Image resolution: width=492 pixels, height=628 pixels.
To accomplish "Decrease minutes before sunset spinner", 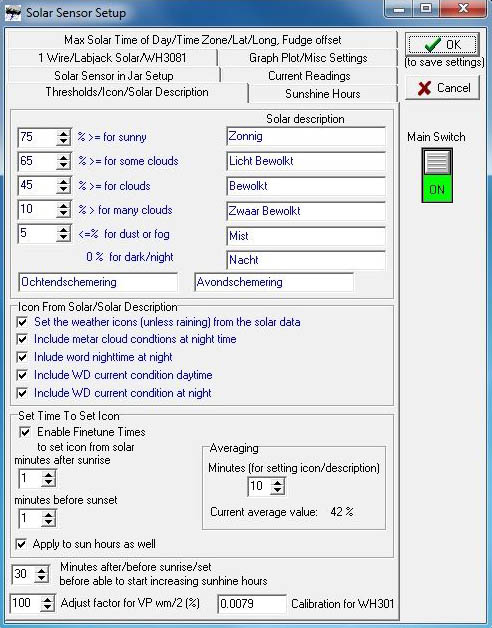I will 48,522.
